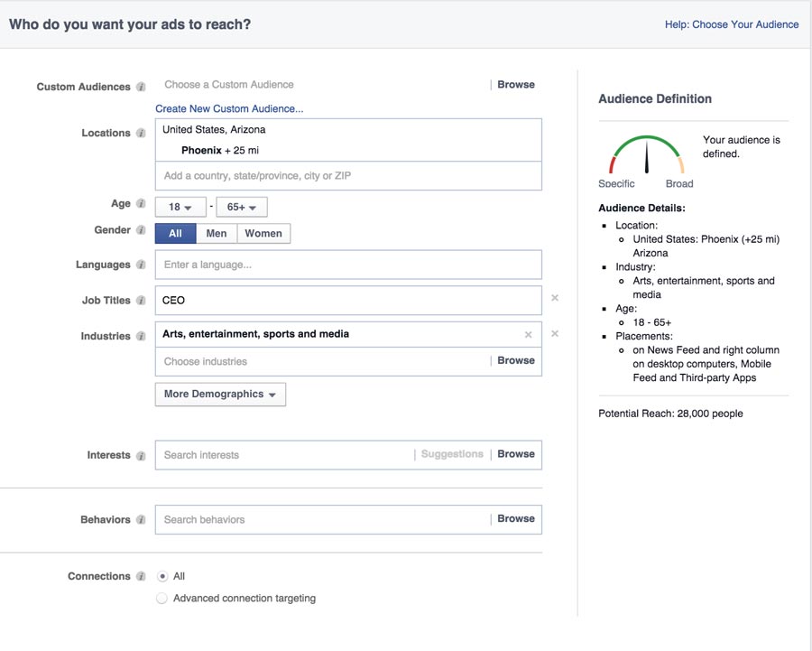Click info icon next to Job Titles
This screenshot has height=651, width=812.
pyautogui.click(x=141, y=301)
